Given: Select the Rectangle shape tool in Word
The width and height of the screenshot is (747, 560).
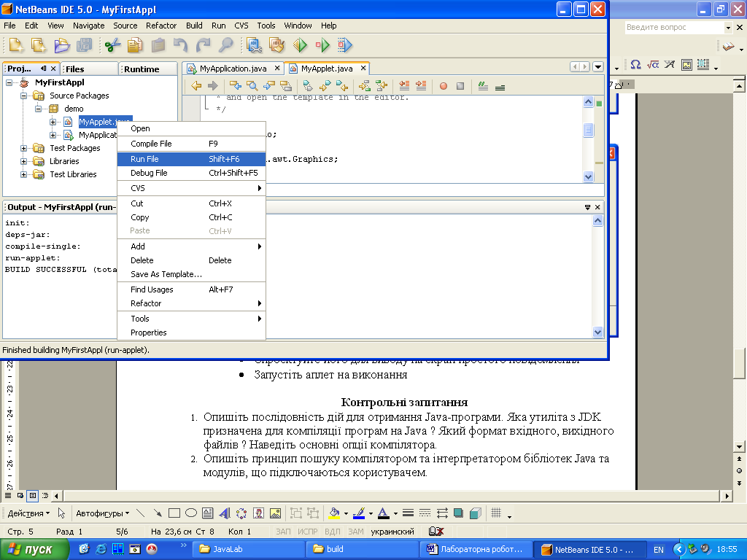Looking at the screenshot, I should (174, 513).
